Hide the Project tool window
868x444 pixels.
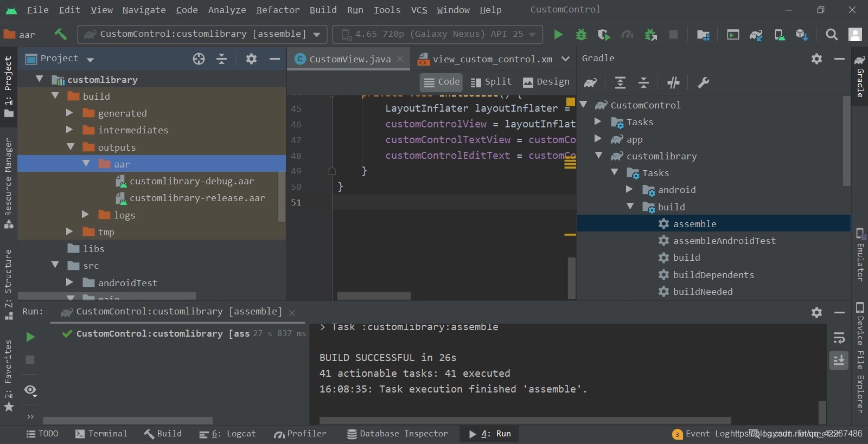click(275, 59)
